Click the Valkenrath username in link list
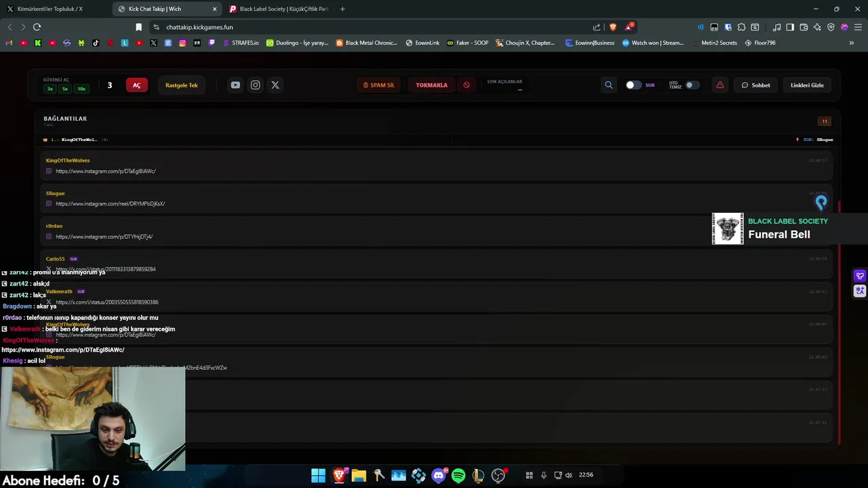868x488 pixels. (x=59, y=291)
